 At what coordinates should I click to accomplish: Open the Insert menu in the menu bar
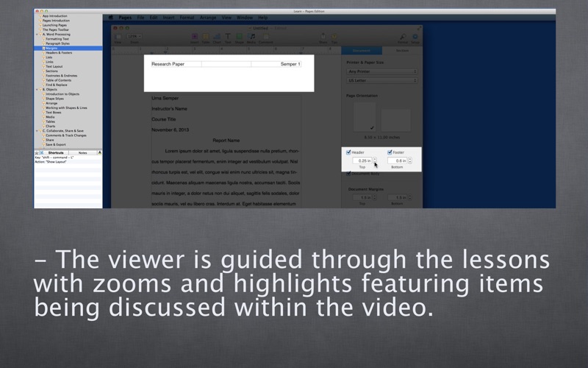coord(169,17)
